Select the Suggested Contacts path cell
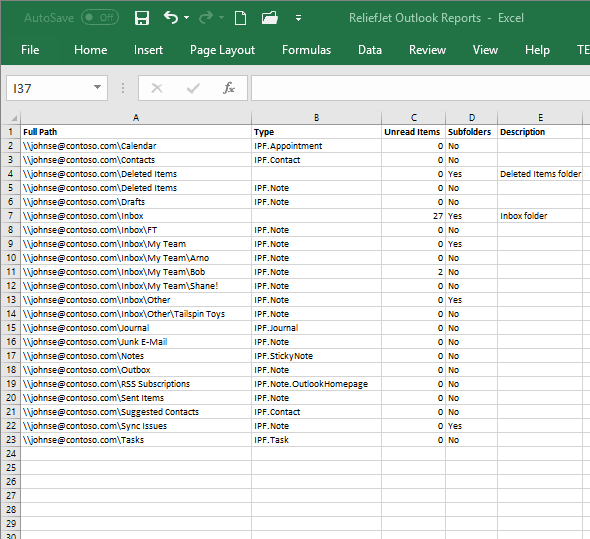Screen dimensions: 590x539 [x=136, y=412]
